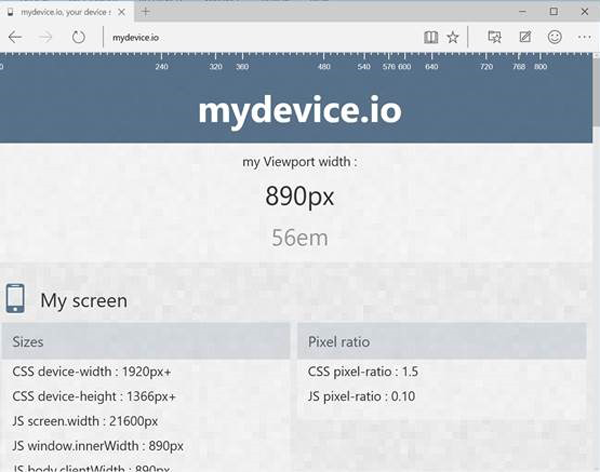Go back with the back arrow
This screenshot has width=600, height=472.
tap(15, 37)
